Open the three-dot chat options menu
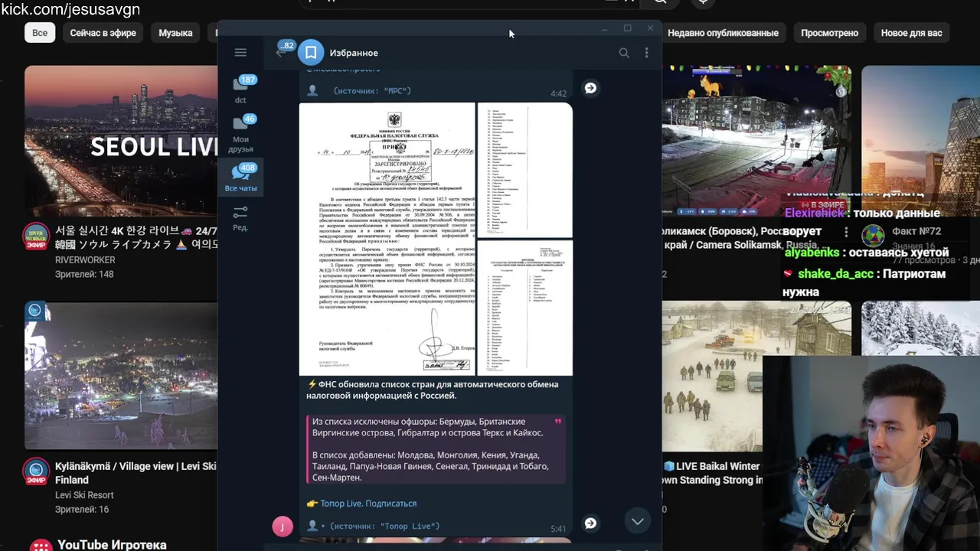 (646, 53)
